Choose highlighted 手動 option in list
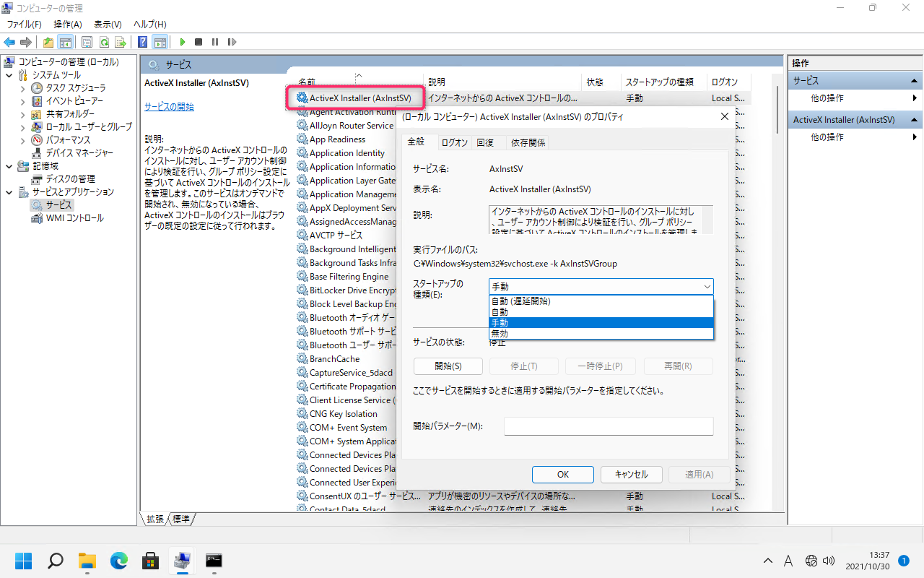 point(601,323)
